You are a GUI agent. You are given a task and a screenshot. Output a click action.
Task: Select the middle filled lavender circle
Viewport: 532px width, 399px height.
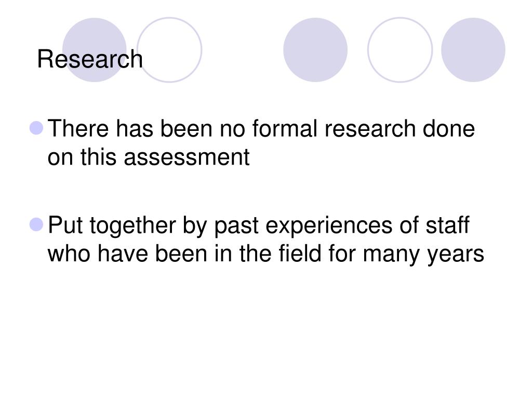[315, 50]
